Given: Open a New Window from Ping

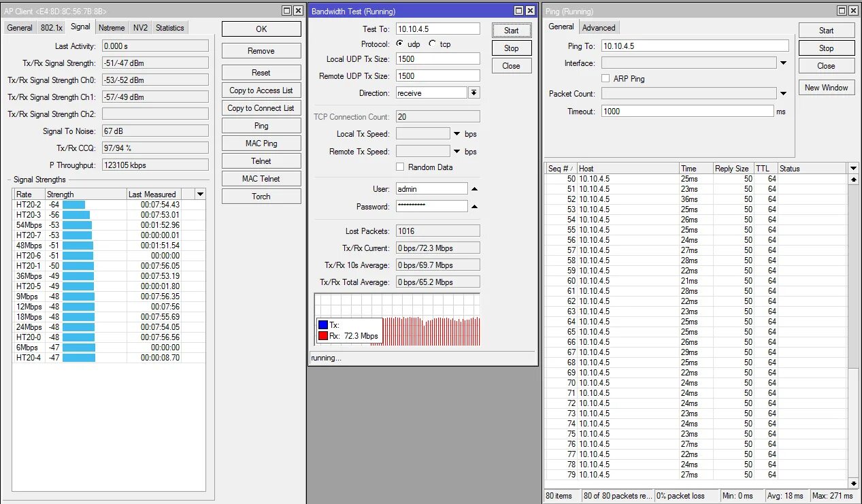Looking at the screenshot, I should 827,88.
